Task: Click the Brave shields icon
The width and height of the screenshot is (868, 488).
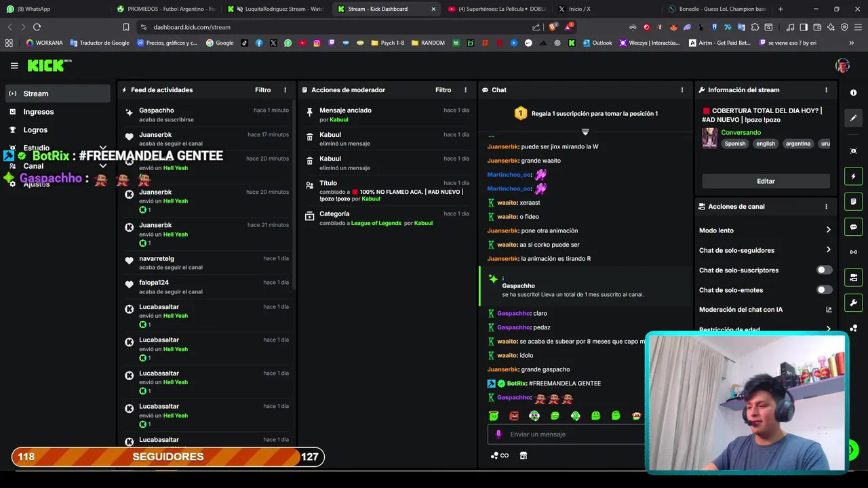Action: point(553,27)
